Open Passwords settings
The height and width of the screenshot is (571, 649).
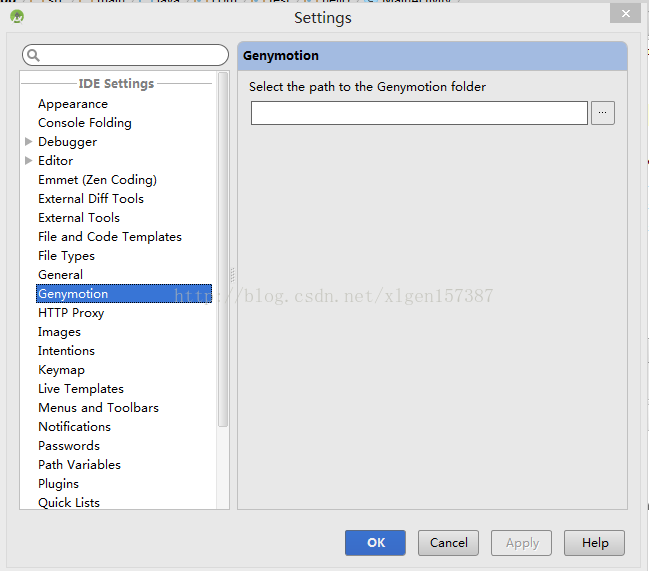69,446
